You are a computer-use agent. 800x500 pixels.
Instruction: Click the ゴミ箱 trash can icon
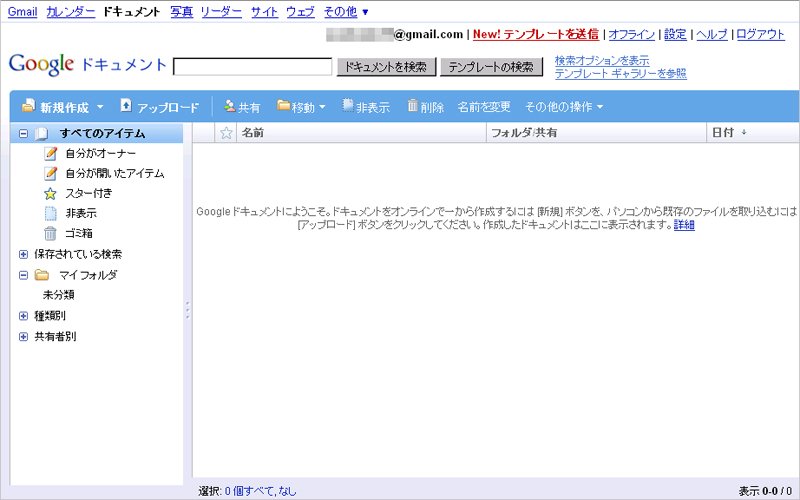(50, 233)
